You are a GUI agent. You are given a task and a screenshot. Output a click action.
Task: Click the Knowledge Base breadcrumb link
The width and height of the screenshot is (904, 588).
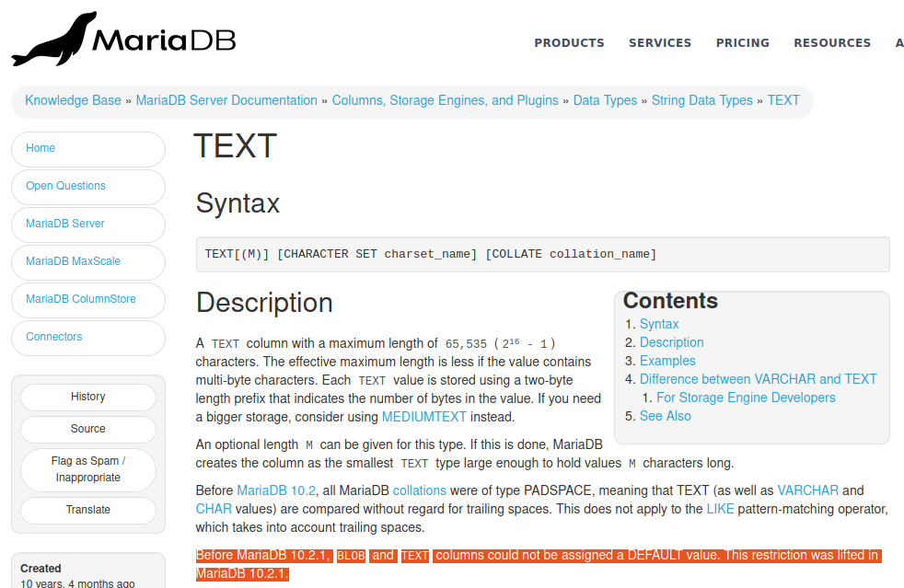pos(72,99)
